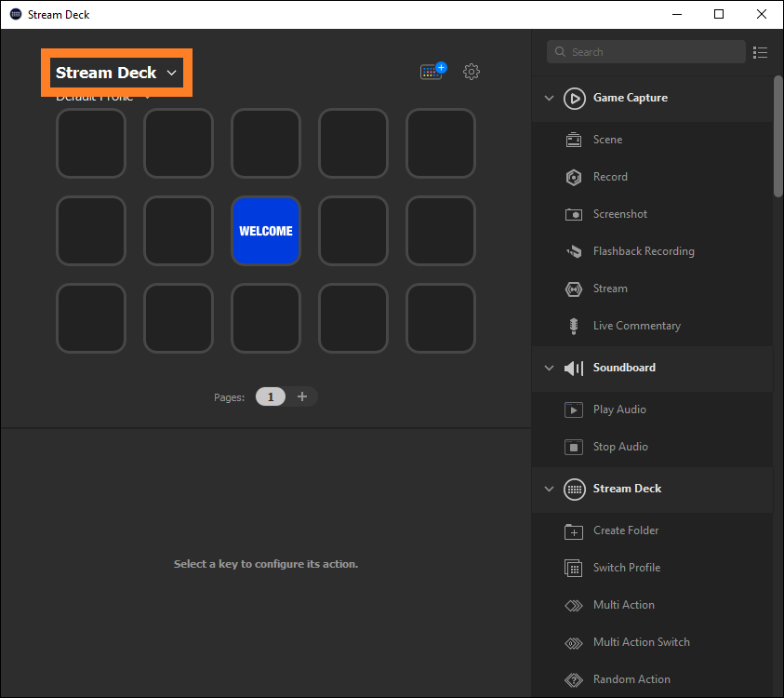The height and width of the screenshot is (698, 784).
Task: Select the Record action icon
Action: pos(574,177)
